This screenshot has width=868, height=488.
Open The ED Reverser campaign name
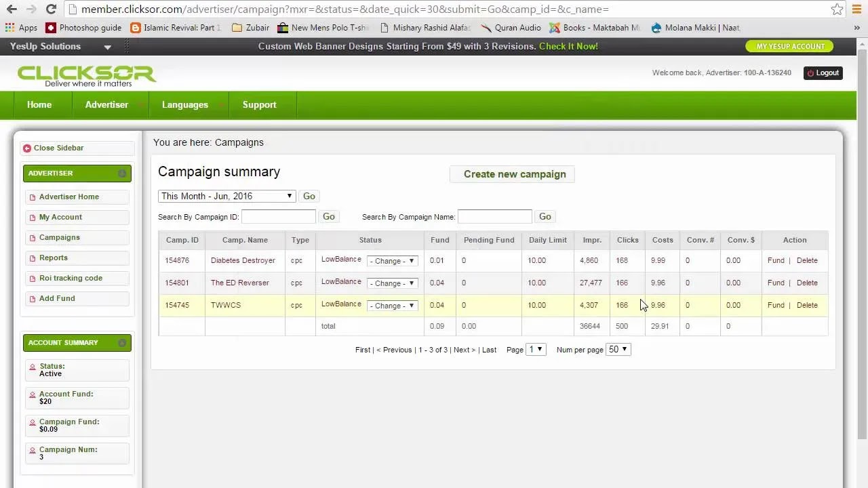[239, 283]
